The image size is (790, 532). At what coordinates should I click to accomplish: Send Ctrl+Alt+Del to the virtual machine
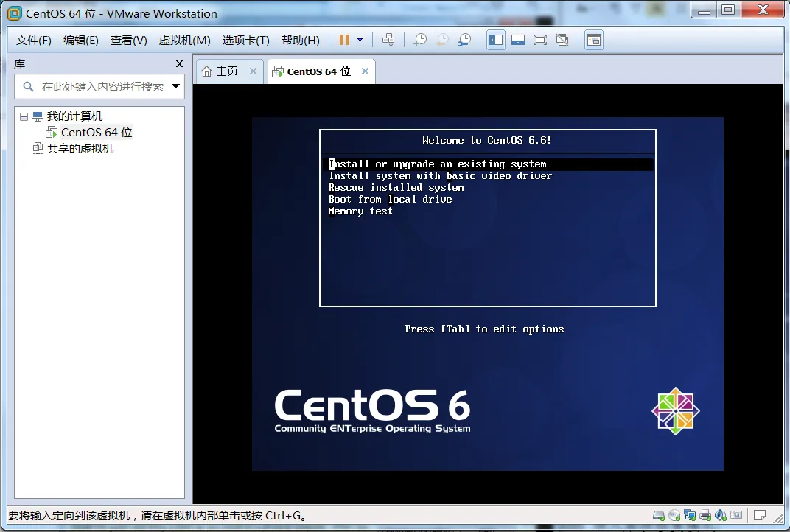(x=388, y=40)
